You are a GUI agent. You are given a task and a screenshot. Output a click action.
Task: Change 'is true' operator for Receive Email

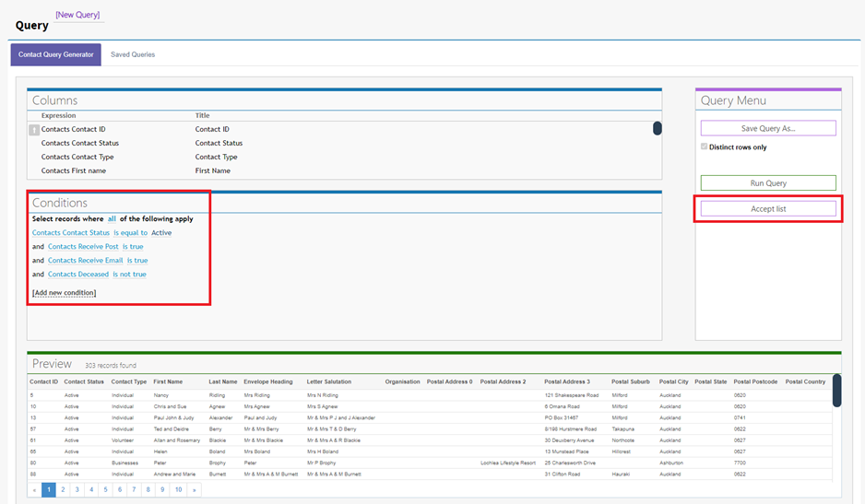pyautogui.click(x=137, y=260)
